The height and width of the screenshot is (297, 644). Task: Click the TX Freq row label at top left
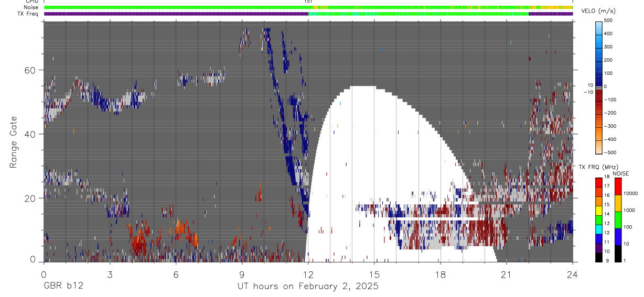[28, 14]
